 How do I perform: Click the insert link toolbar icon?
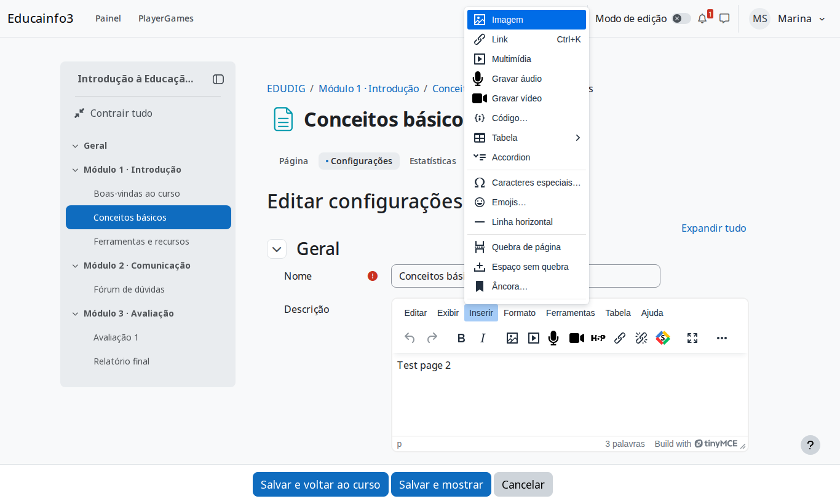[620, 338]
